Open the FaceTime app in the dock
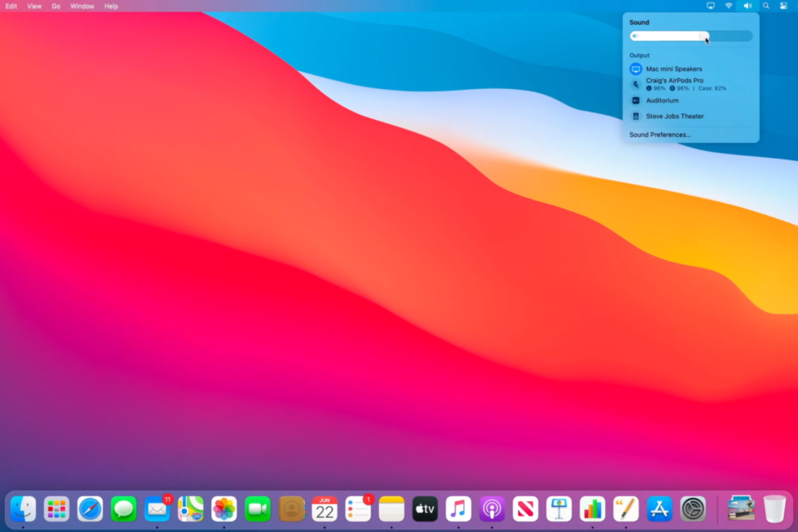The image size is (798, 532). click(x=258, y=508)
